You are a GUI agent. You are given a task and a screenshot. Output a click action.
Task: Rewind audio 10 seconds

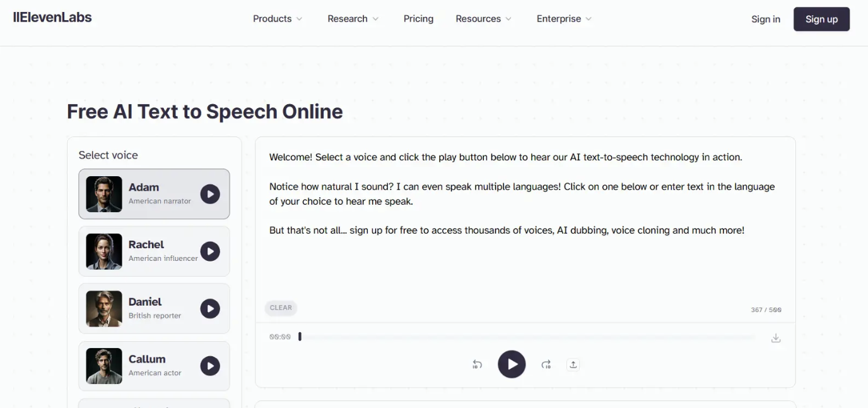(478, 364)
